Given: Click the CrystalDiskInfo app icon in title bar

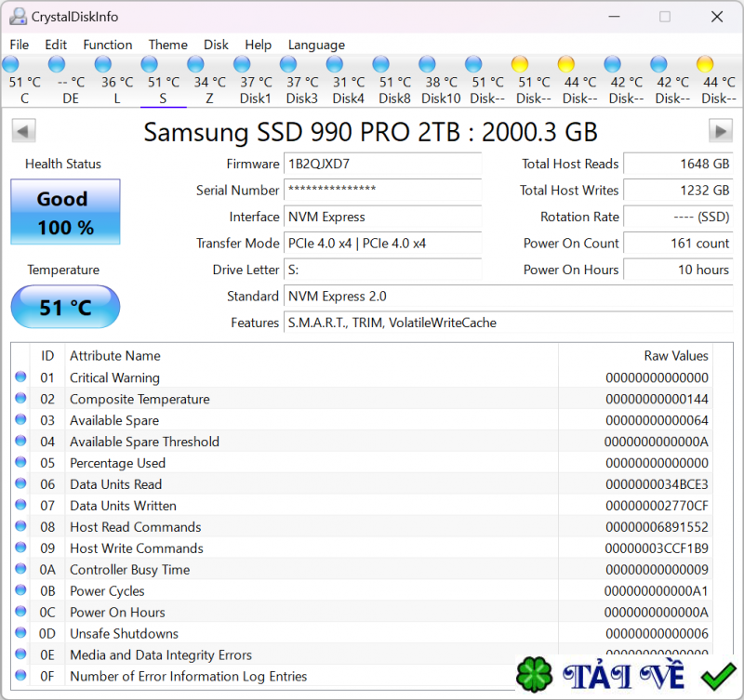Looking at the screenshot, I should click(18, 17).
